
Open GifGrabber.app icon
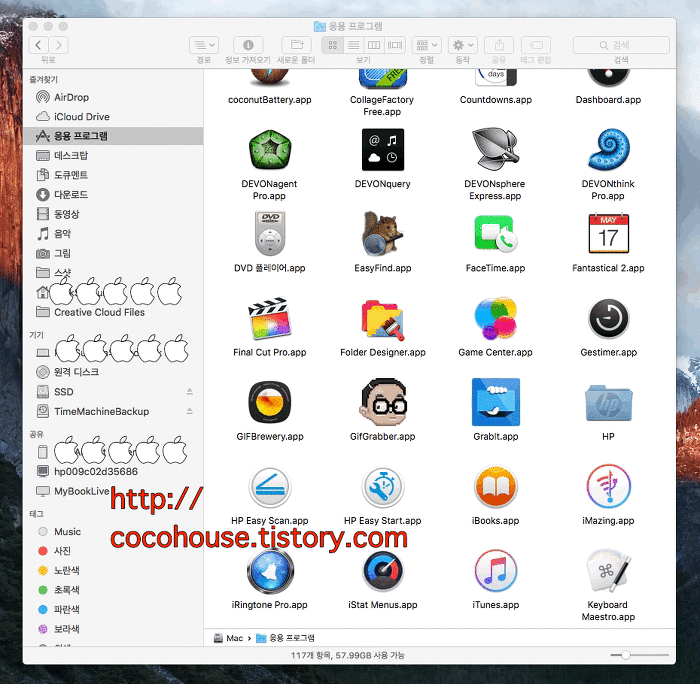click(x=383, y=402)
